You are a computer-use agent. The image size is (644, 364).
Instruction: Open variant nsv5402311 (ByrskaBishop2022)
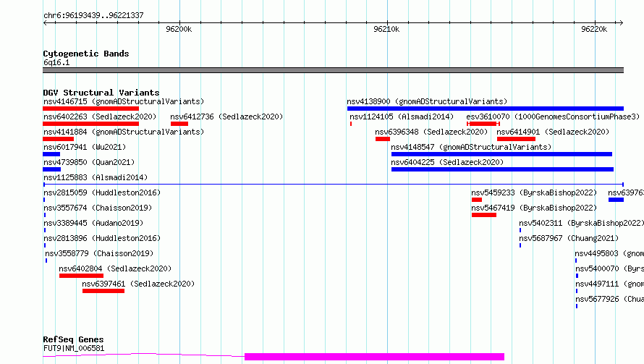click(581, 223)
